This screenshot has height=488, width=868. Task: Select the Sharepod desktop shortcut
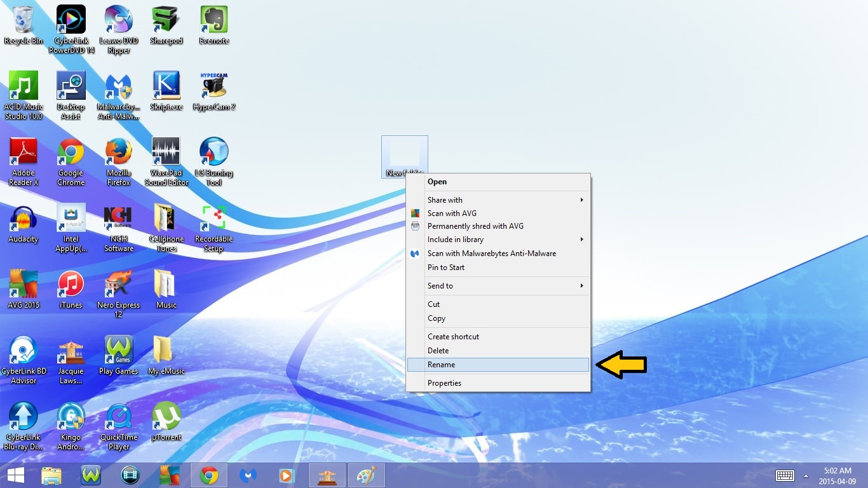166,25
